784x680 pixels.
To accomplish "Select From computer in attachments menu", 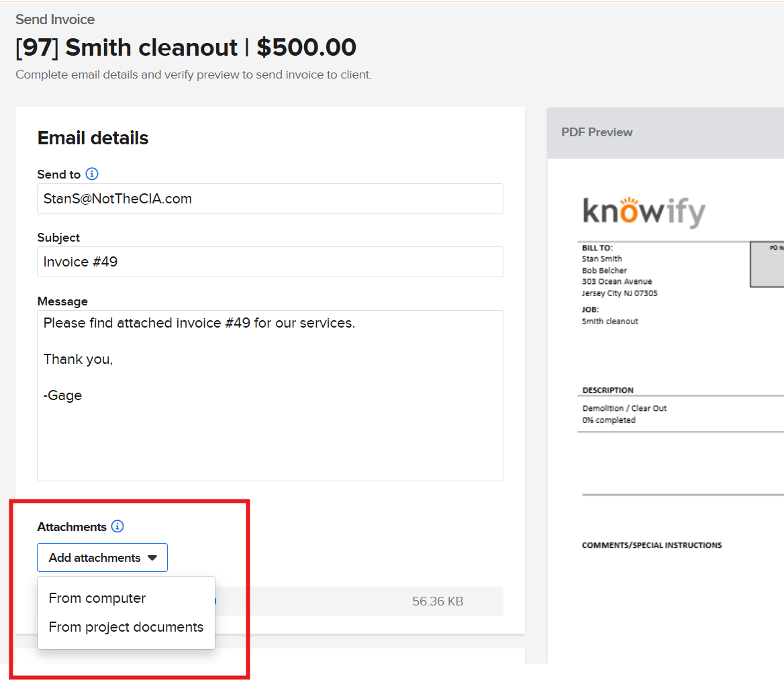I will point(97,598).
